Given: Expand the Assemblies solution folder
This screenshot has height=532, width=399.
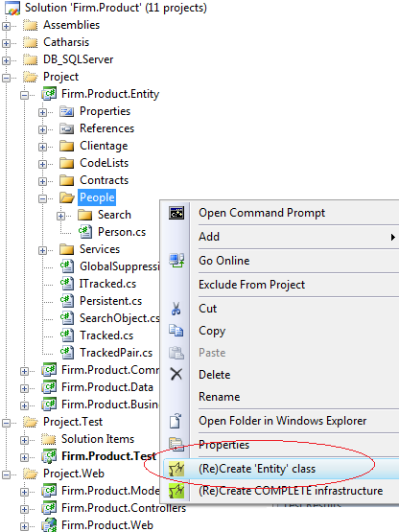Looking at the screenshot, I should (x=6, y=26).
